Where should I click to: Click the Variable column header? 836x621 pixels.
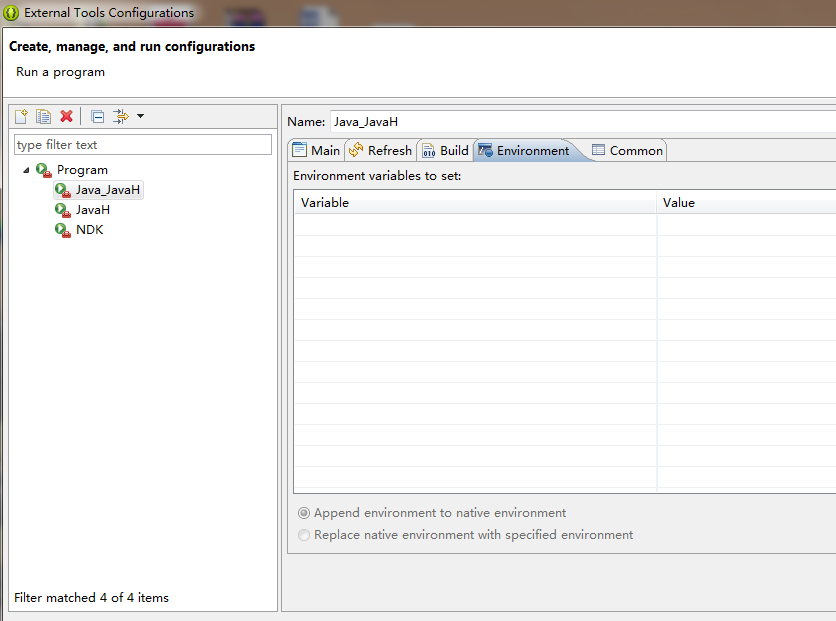coord(475,203)
